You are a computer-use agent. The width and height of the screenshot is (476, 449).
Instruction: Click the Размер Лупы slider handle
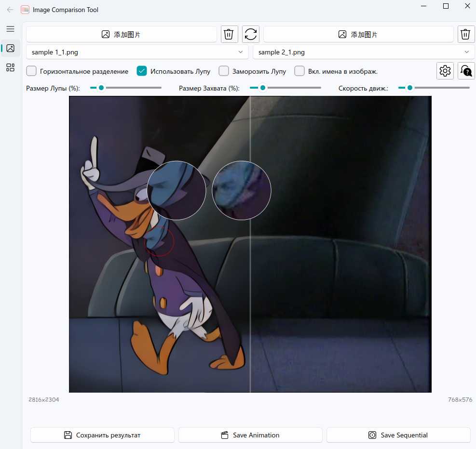101,88
